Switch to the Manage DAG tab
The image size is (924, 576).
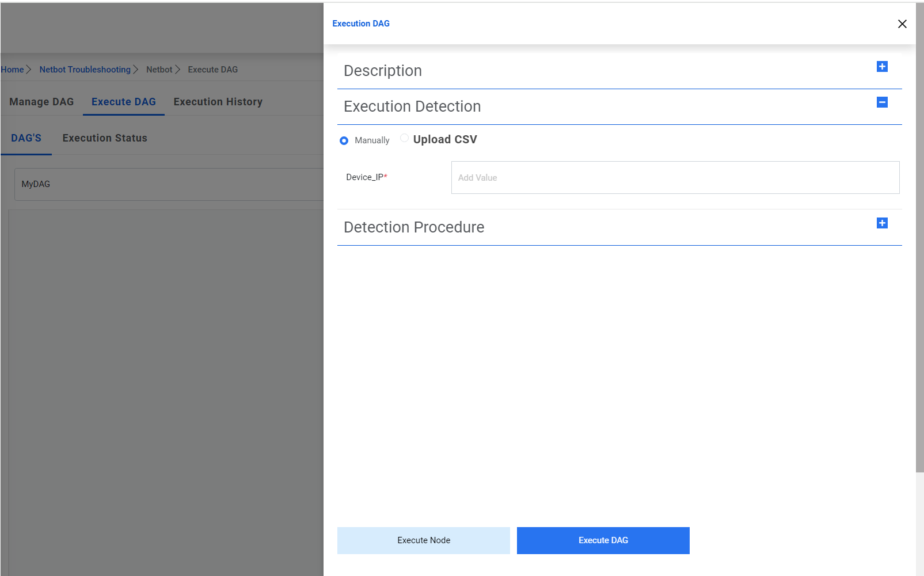(41, 101)
